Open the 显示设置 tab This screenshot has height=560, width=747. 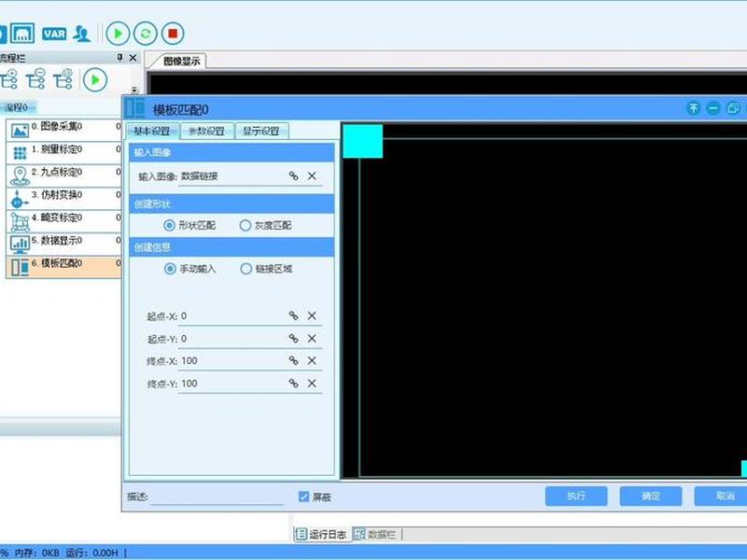tap(261, 131)
